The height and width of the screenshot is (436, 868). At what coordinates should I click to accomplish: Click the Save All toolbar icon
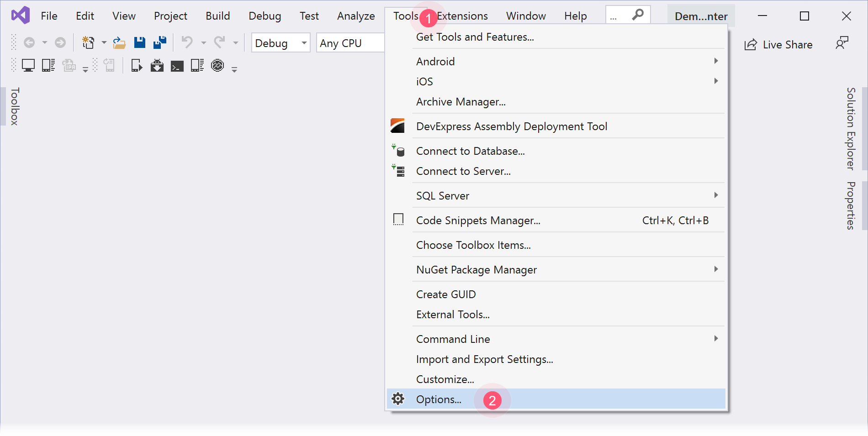(160, 43)
